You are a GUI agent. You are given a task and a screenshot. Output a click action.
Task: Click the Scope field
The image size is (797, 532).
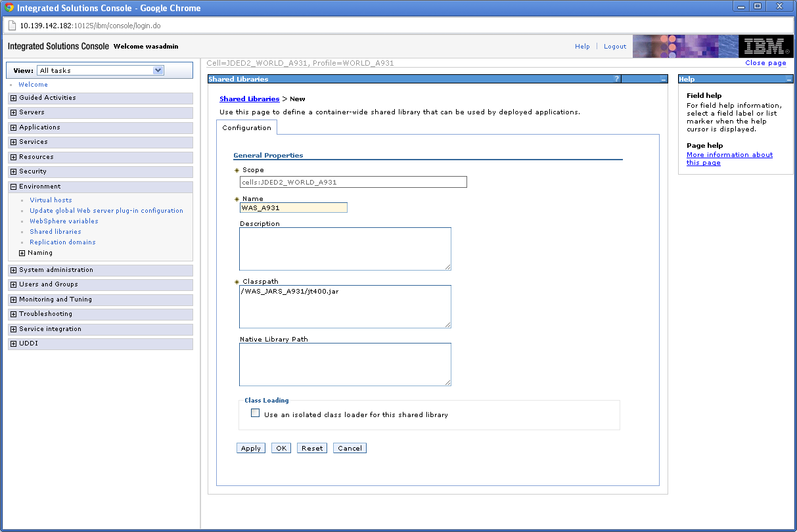[x=353, y=182]
